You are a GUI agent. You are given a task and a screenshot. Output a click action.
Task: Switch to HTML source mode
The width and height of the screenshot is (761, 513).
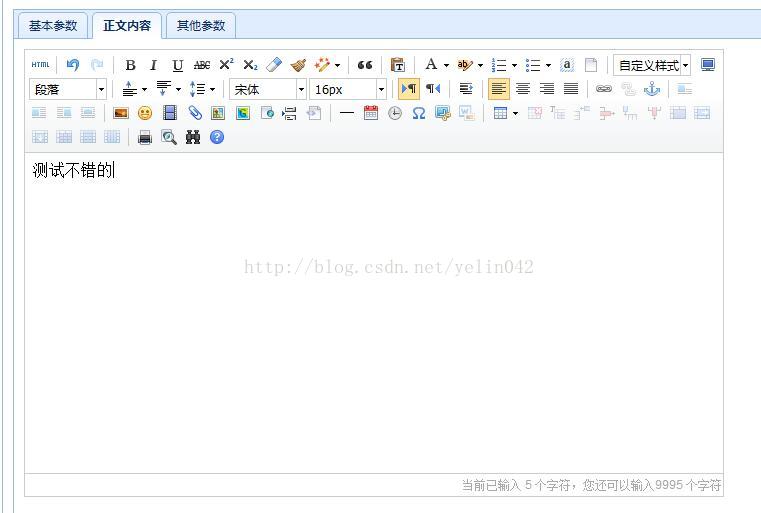pos(40,65)
